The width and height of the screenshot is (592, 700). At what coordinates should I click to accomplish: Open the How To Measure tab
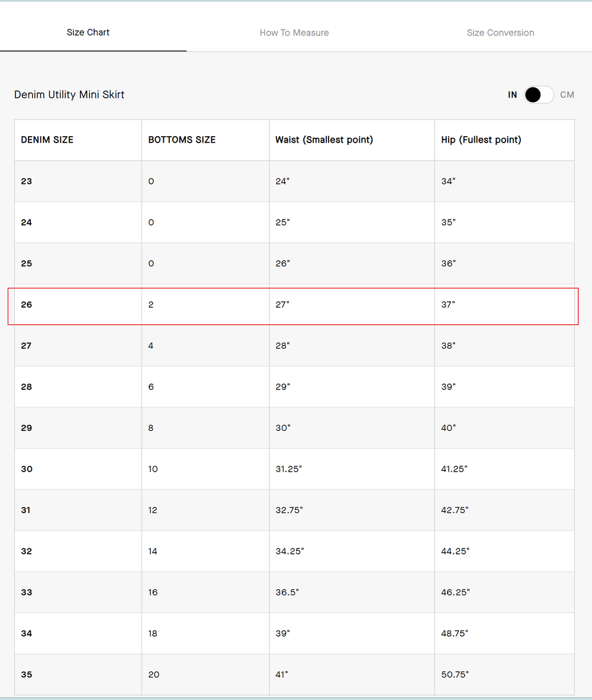tap(294, 33)
